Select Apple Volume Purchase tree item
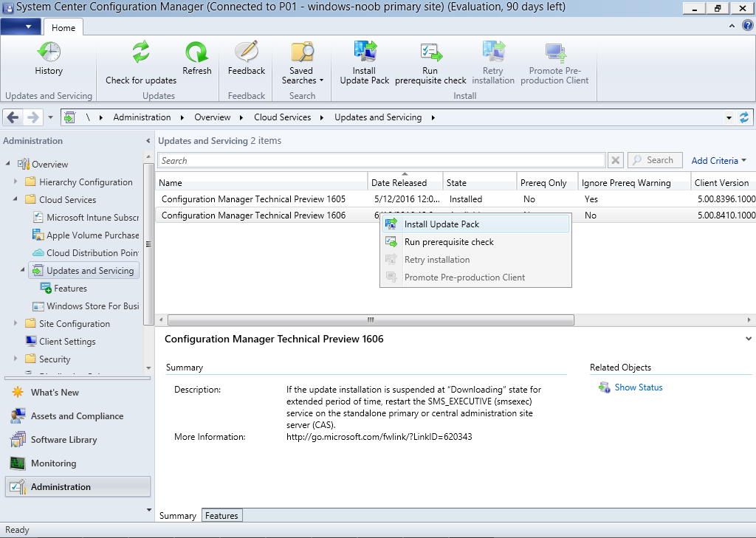Screen dimensions: 756x538 coord(86,235)
